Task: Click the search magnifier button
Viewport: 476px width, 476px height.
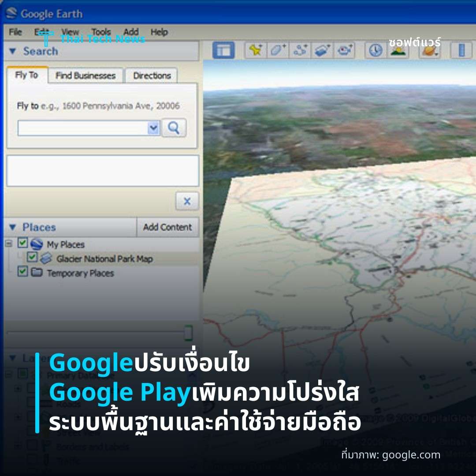Action: 174,128
